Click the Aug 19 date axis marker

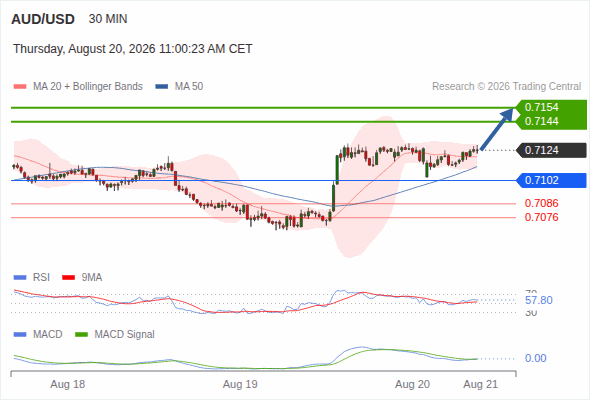tap(240, 384)
